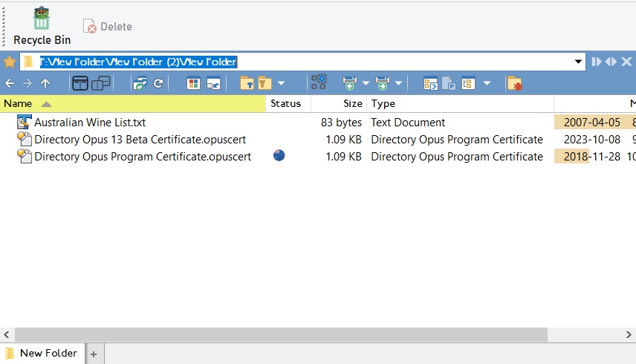Click the blue flag status icon
636x364 pixels.
click(279, 155)
